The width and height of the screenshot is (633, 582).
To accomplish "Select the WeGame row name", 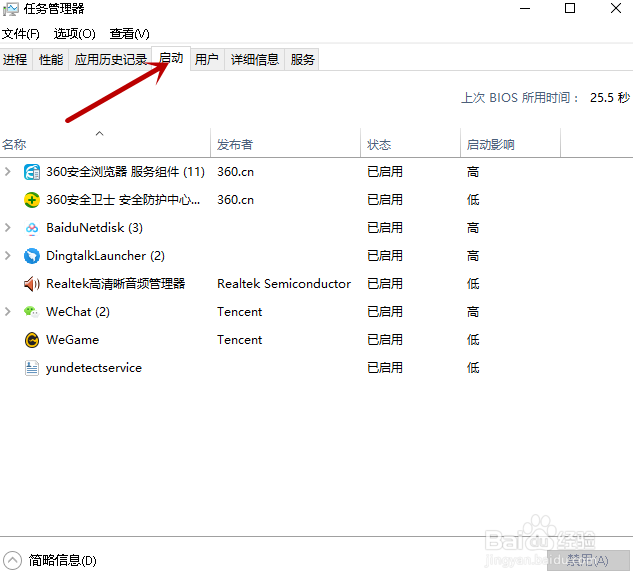I will coord(72,340).
